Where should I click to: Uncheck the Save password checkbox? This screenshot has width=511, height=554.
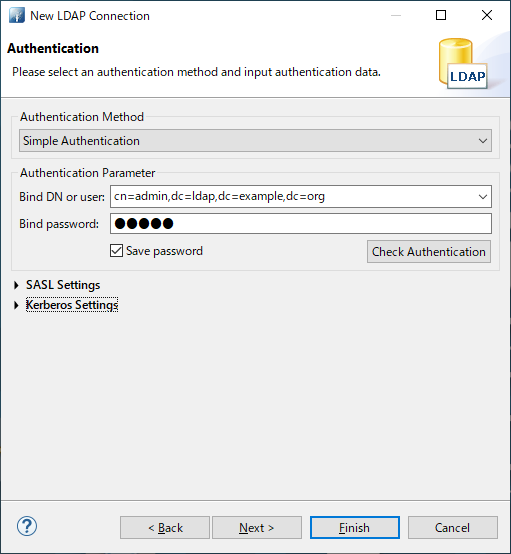point(116,251)
